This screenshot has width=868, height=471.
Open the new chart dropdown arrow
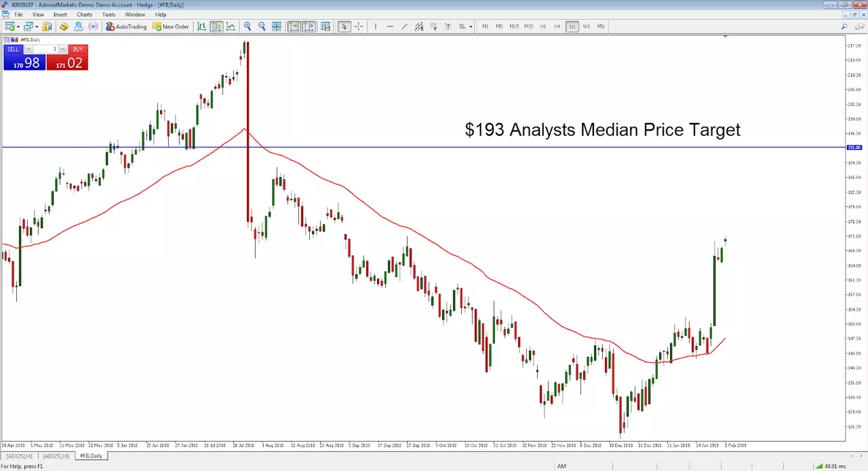click(x=18, y=26)
